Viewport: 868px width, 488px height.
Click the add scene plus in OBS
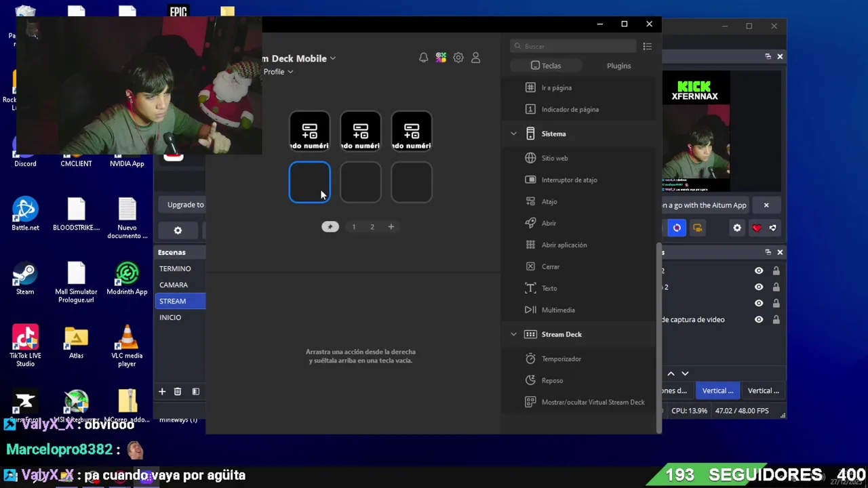coord(162,391)
